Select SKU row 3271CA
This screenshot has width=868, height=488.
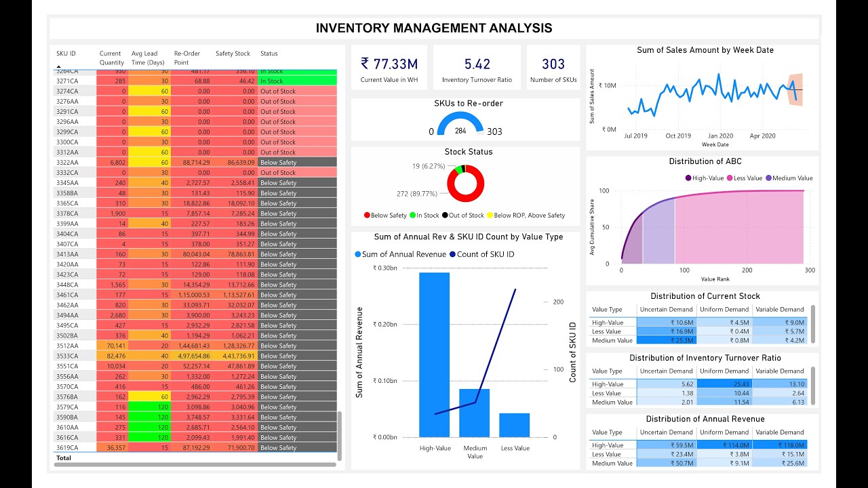195,81
